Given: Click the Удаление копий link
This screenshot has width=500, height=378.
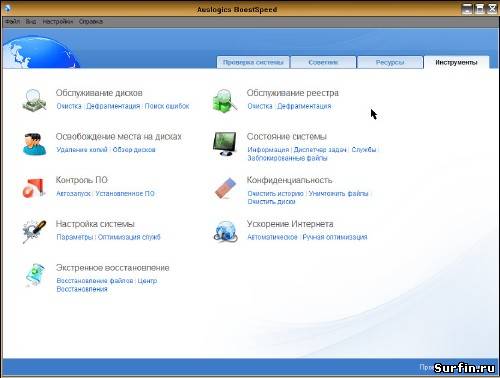Looking at the screenshot, I should pyautogui.click(x=82, y=150).
